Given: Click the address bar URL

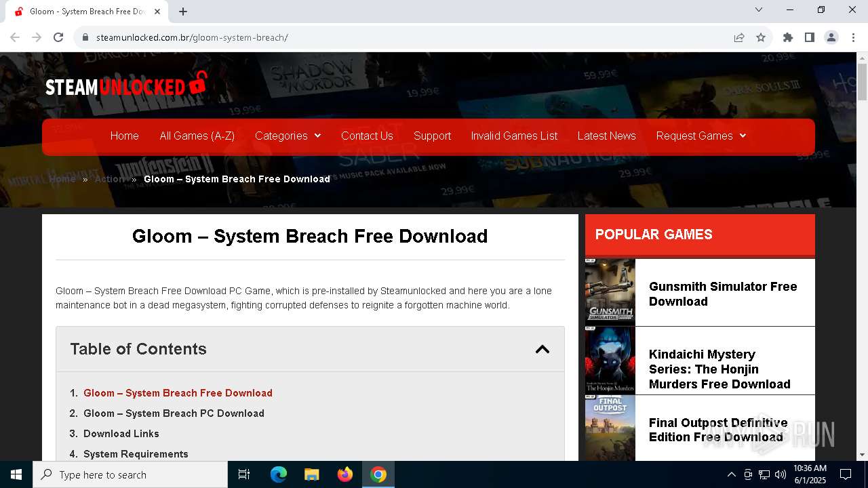Looking at the screenshot, I should click(x=192, y=37).
